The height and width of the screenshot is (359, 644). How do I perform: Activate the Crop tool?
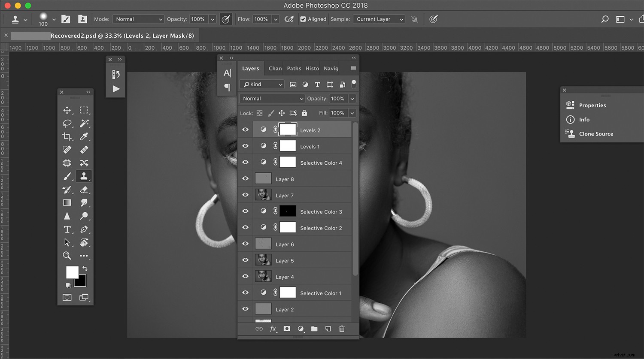67,136
